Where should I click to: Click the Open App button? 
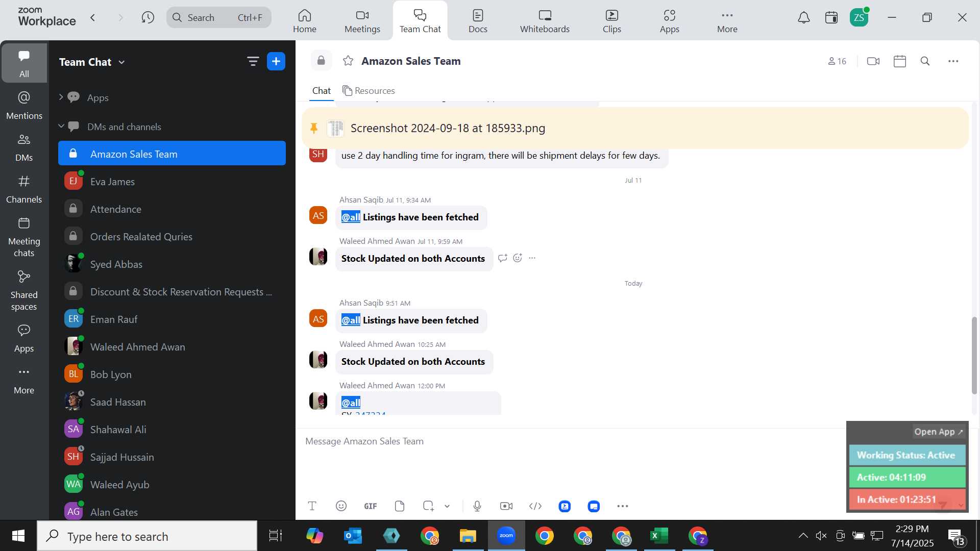939,432
